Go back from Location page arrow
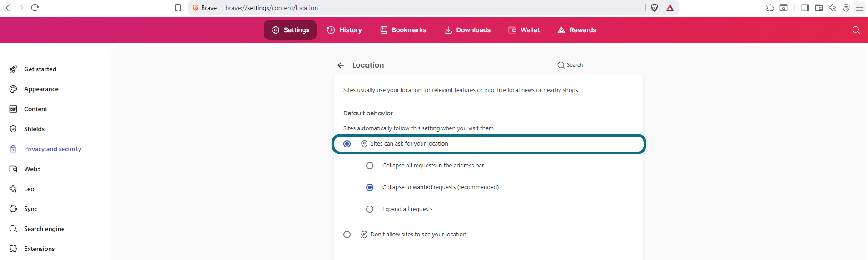This screenshot has height=260, width=868. click(341, 65)
